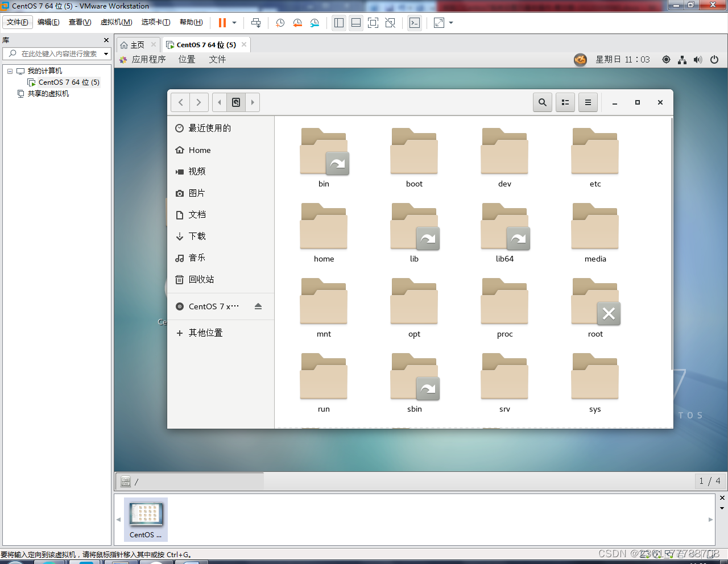Click the clock 星期日 11:03 in top panel
The height and width of the screenshot is (564, 728).
pos(622,59)
